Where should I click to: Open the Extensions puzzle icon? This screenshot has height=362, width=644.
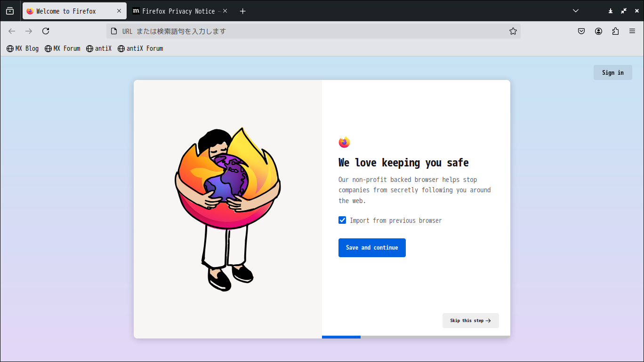[x=615, y=31]
